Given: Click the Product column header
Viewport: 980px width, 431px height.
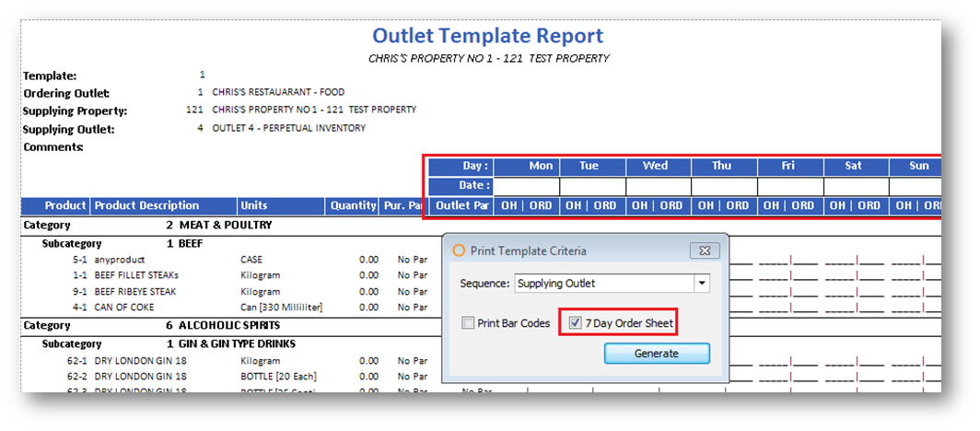Looking at the screenshot, I should 65,205.
